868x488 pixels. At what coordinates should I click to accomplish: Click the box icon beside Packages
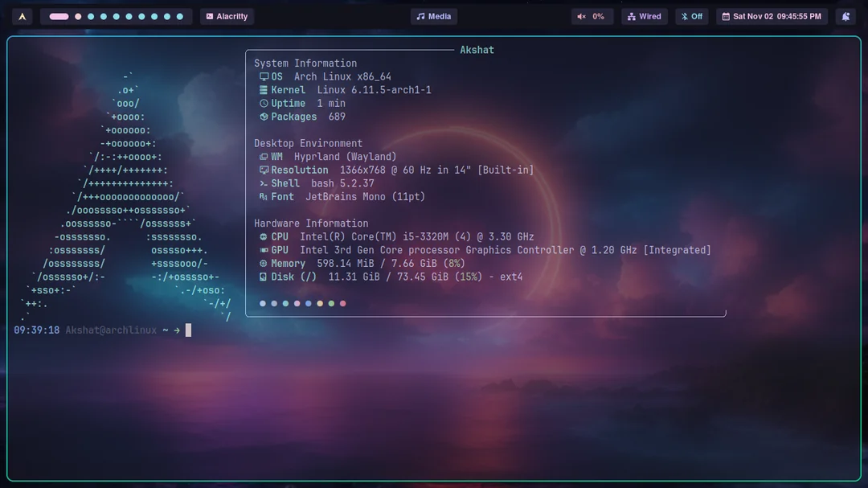(264, 117)
